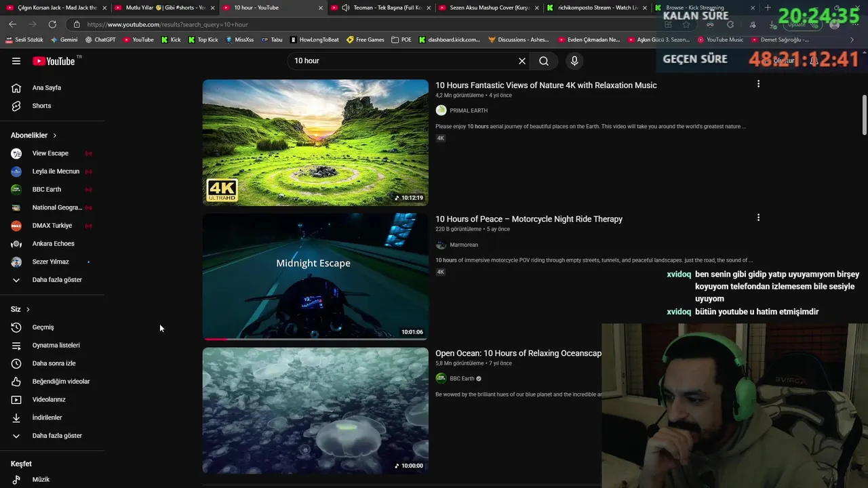Open YouTube Music bookmark
Image resolution: width=868 pixels, height=488 pixels.
[x=721, y=40]
